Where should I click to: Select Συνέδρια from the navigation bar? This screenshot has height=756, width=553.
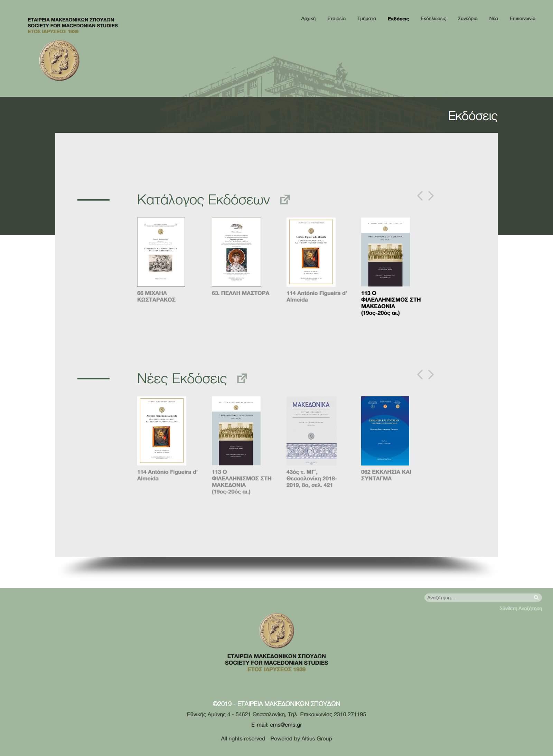coord(467,18)
